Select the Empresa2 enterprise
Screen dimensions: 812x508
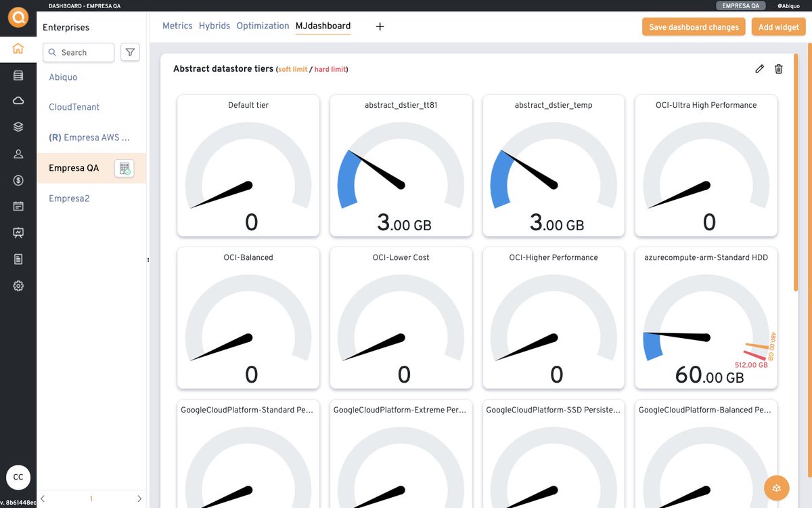(x=69, y=198)
